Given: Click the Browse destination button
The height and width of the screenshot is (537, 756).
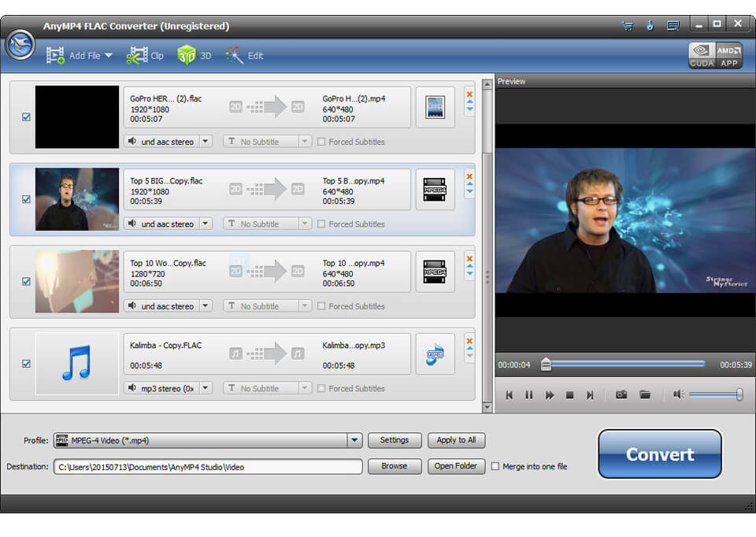Looking at the screenshot, I should [395, 466].
